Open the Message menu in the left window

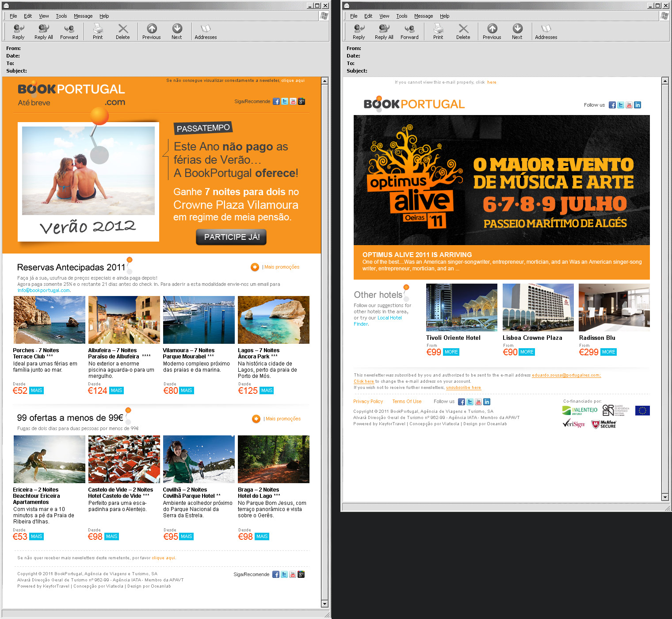[83, 15]
